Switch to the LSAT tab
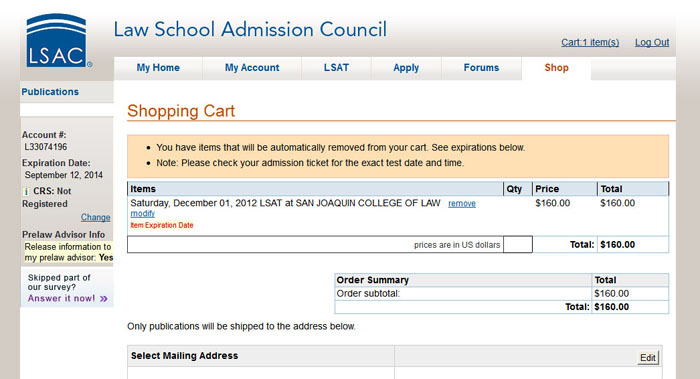The image size is (700, 379). pyautogui.click(x=336, y=68)
